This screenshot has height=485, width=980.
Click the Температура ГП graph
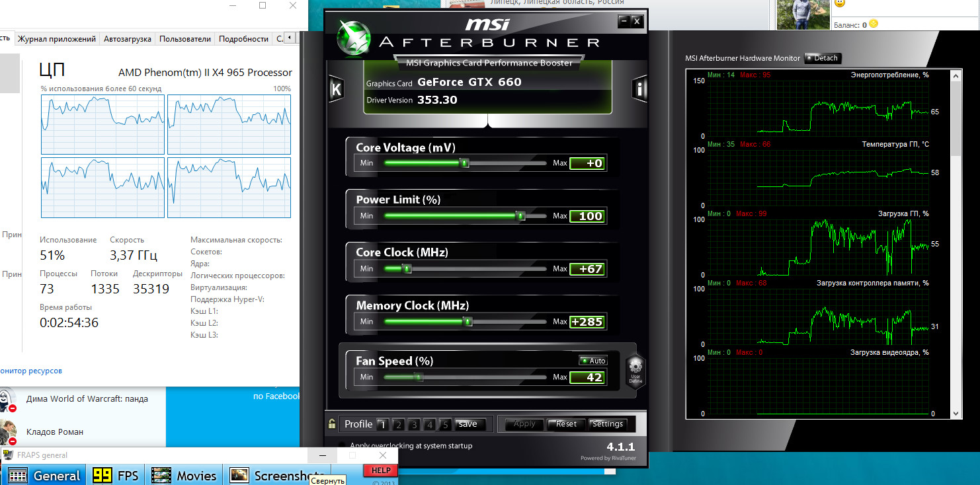[x=819, y=178]
